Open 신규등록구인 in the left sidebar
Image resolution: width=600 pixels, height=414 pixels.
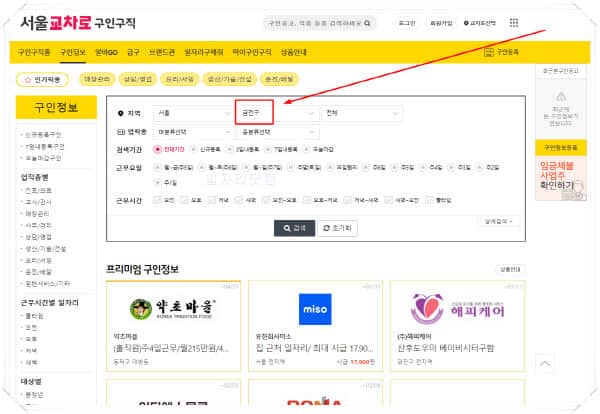[x=43, y=135]
